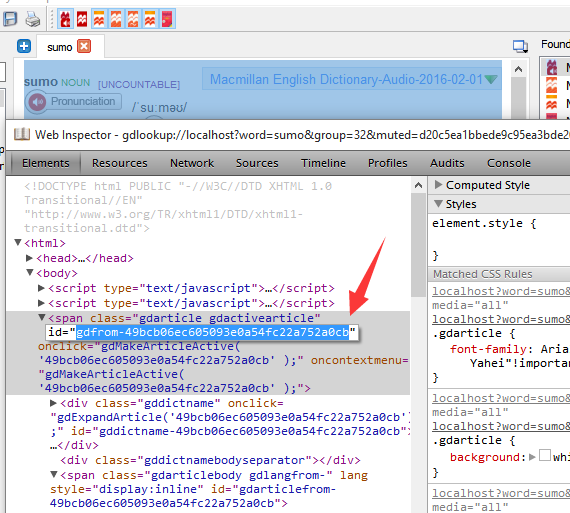Click the save article floppy icon

pos(10,19)
